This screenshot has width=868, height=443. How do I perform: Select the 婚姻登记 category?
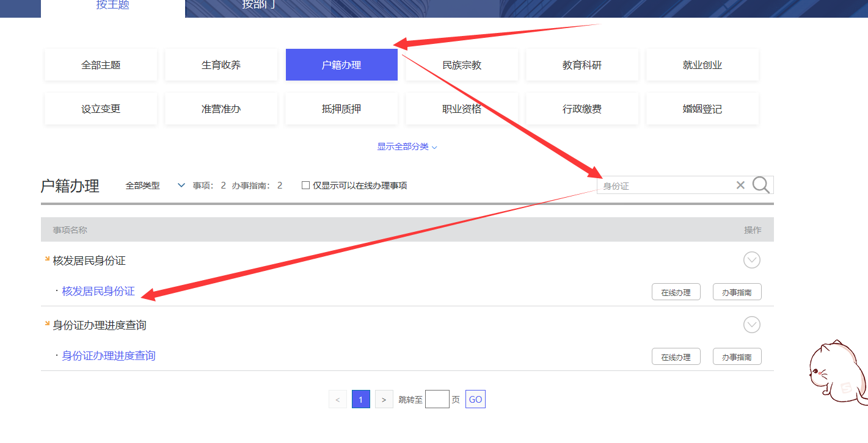click(x=702, y=108)
